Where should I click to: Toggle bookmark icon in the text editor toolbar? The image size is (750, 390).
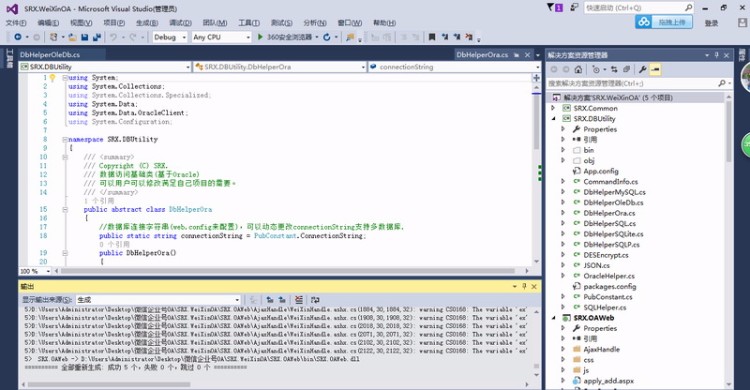(432, 37)
